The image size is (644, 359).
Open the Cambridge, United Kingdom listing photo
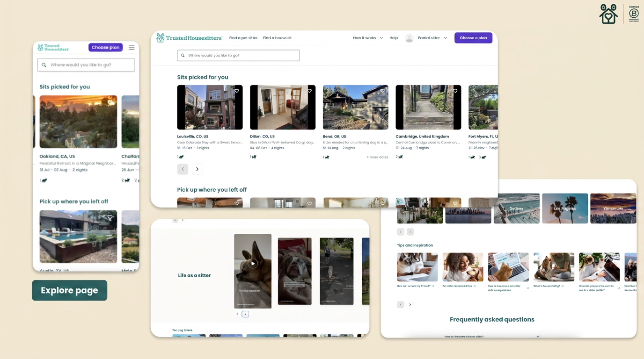click(x=428, y=108)
